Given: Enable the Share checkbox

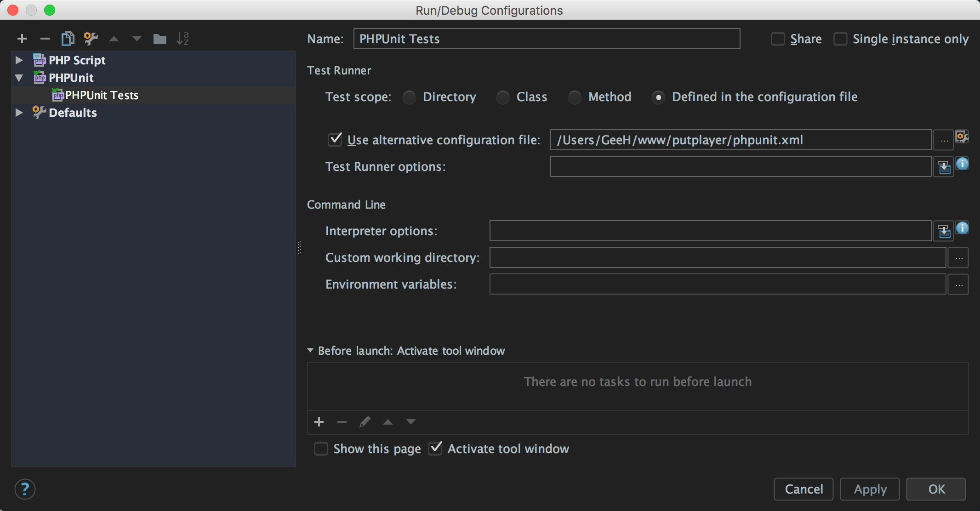Looking at the screenshot, I should pos(777,39).
